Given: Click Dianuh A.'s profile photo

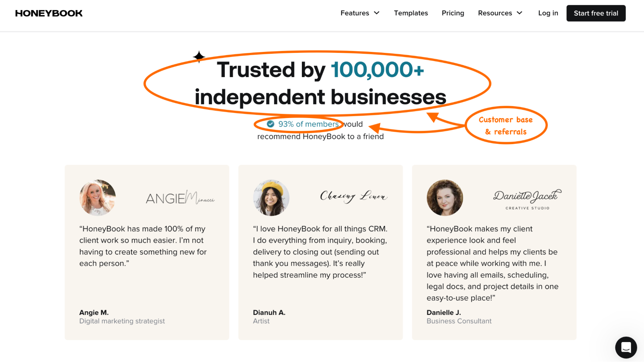Looking at the screenshot, I should pos(271,198).
